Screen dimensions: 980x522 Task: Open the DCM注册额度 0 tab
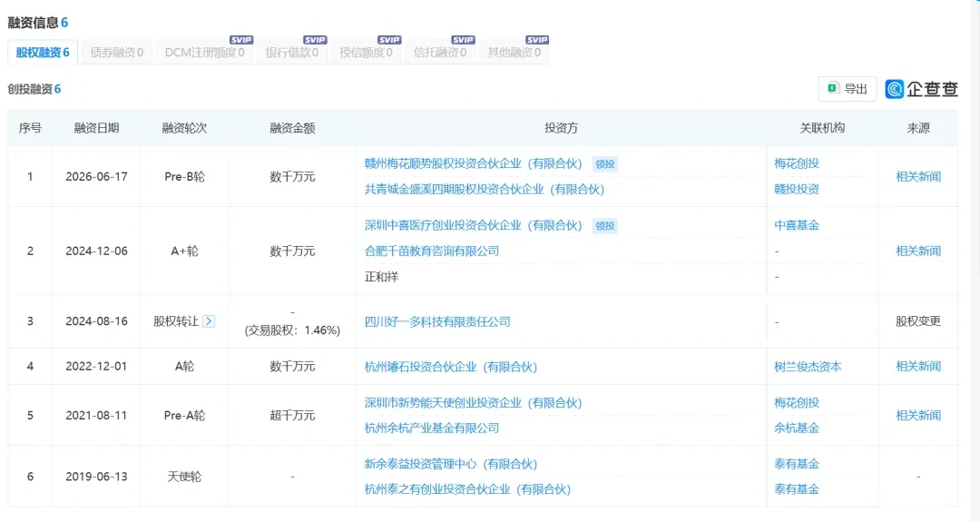[x=204, y=53]
